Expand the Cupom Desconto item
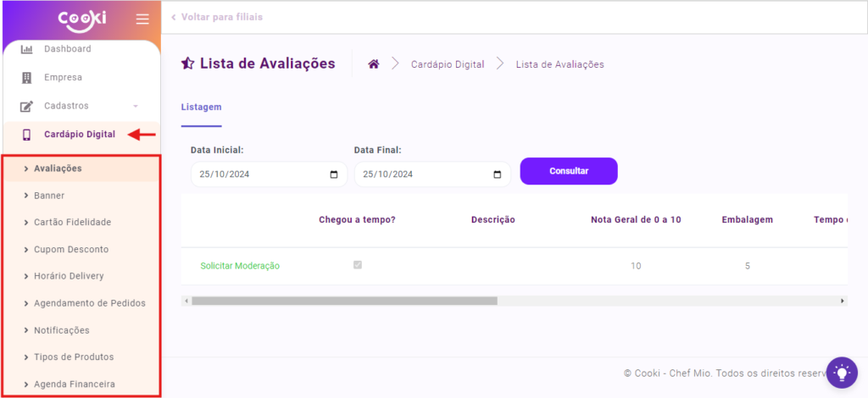The height and width of the screenshot is (398, 868). [71, 250]
